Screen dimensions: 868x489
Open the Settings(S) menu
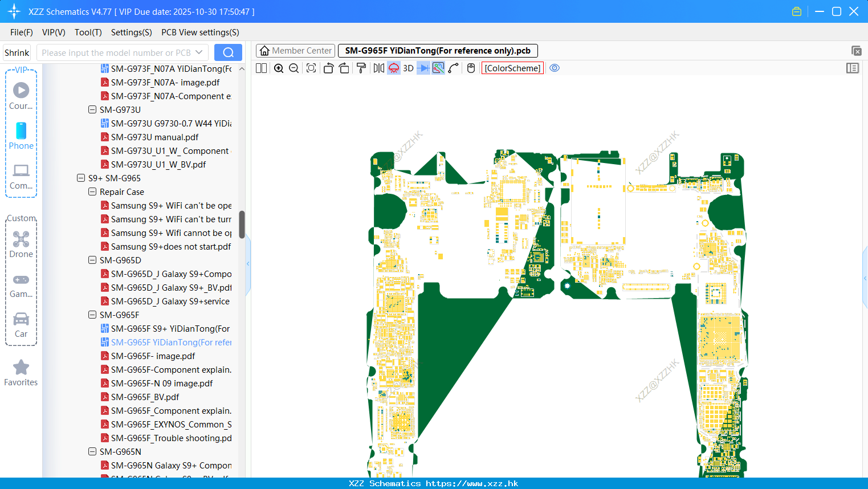pos(132,32)
